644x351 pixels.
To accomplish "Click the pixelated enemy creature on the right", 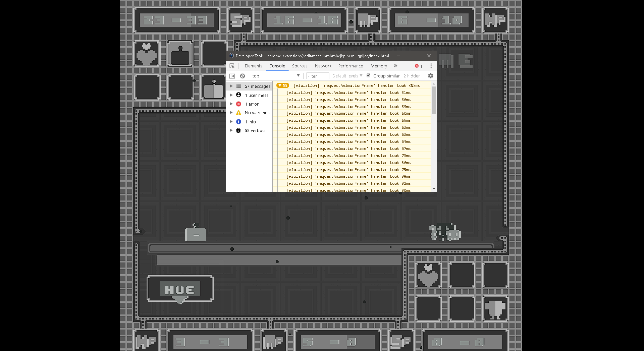I will 445,232.
